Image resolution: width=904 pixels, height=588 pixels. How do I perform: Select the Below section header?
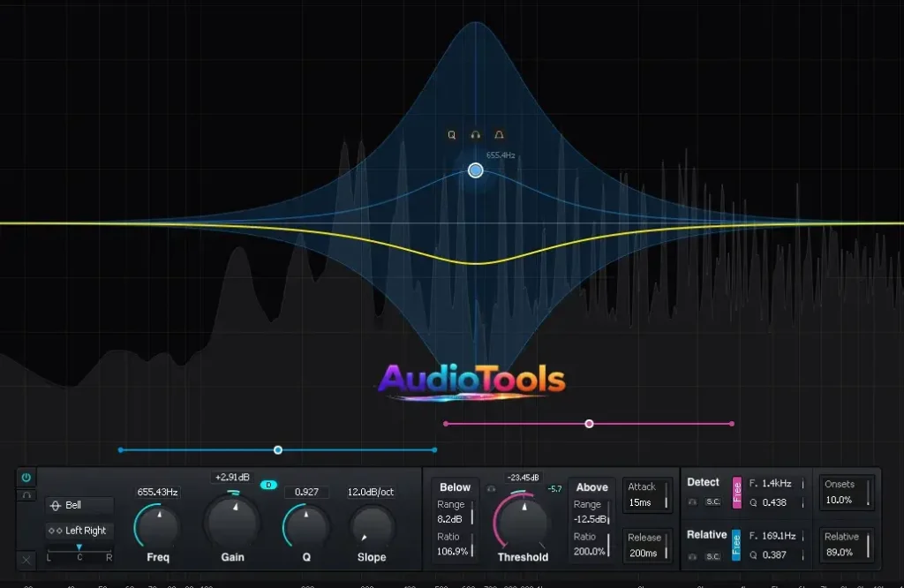click(454, 486)
